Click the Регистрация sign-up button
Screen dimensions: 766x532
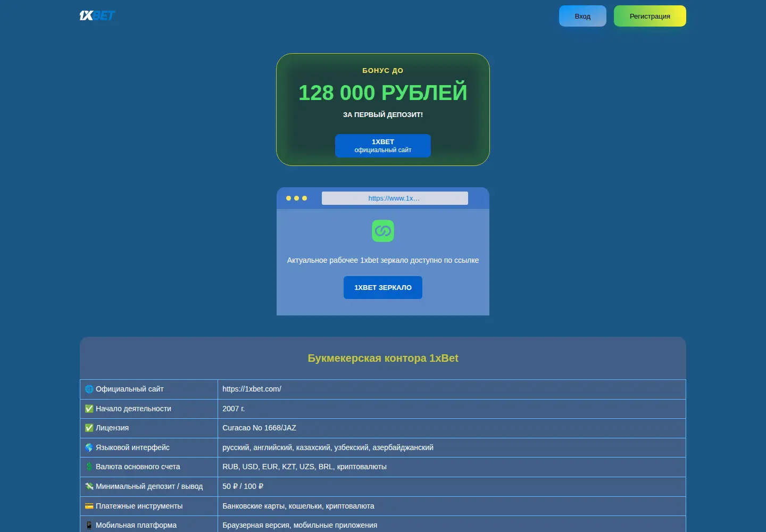point(650,16)
